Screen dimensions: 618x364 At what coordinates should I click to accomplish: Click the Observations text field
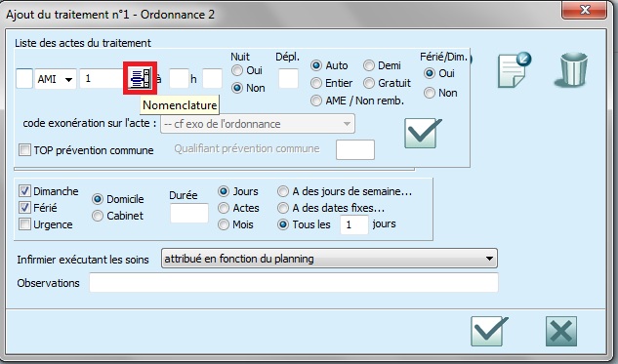pos(294,283)
